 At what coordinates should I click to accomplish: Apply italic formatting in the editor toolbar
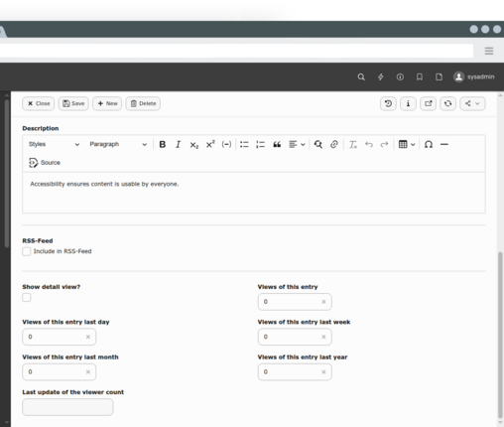pyautogui.click(x=178, y=144)
